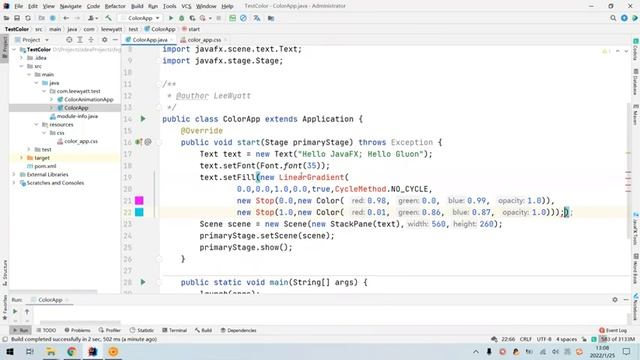
Task: Expand the External Libraries node
Action: tap(14, 174)
